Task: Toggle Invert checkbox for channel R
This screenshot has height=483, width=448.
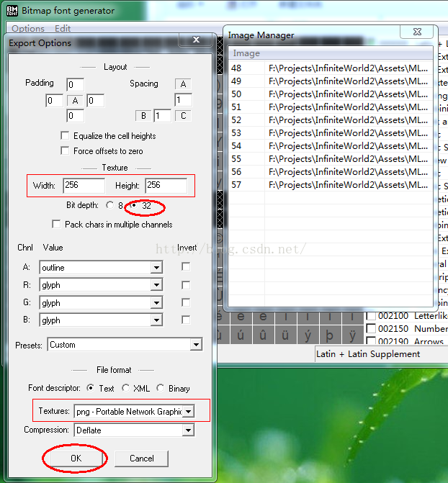Action: click(186, 285)
